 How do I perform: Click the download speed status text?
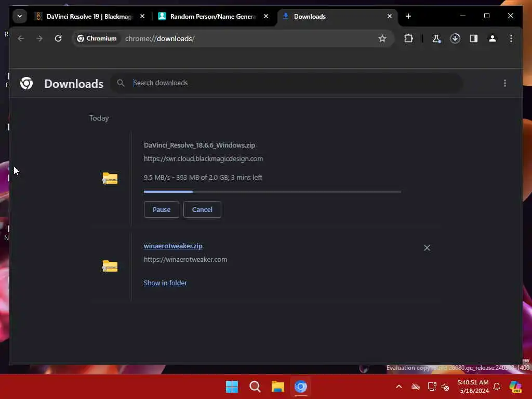point(203,178)
